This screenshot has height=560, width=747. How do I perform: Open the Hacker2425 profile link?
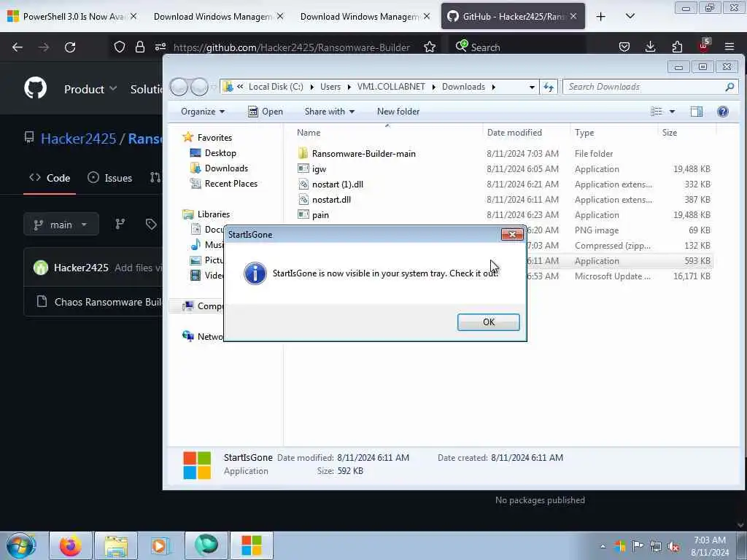click(x=78, y=139)
